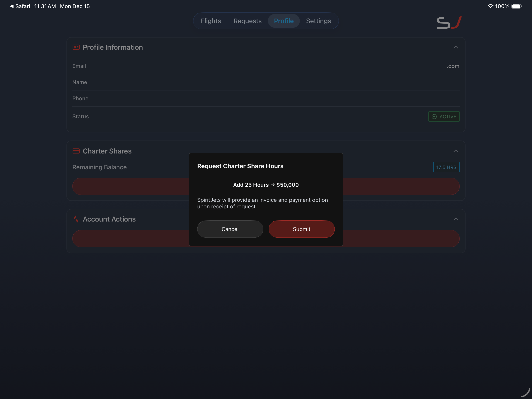Click the Account Actions activity pulse icon
Image resolution: width=532 pixels, height=399 pixels.
[x=76, y=219]
